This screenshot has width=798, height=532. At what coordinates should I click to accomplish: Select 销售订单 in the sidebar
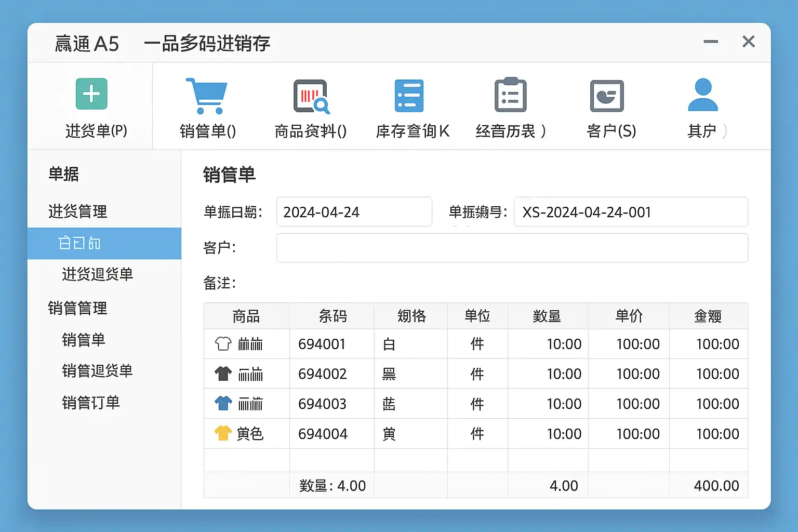[91, 403]
